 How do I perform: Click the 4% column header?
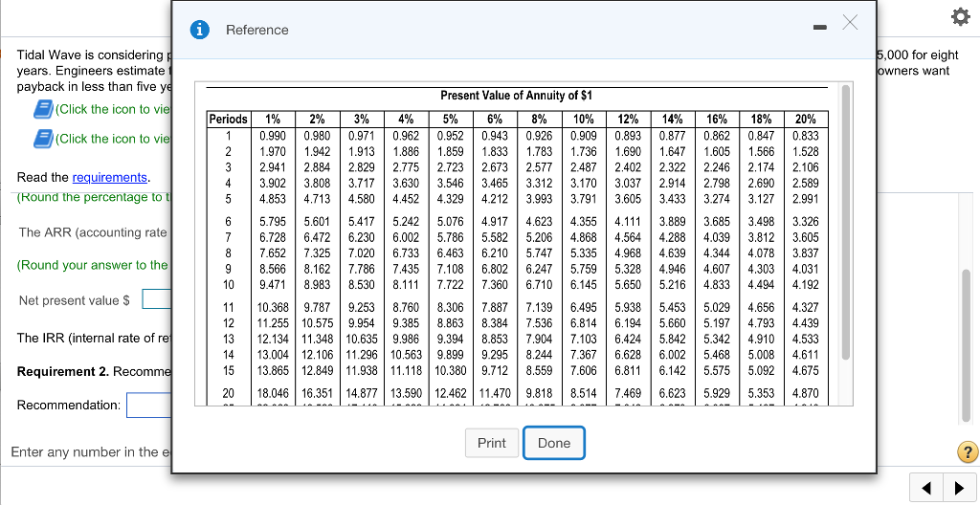[x=406, y=120]
